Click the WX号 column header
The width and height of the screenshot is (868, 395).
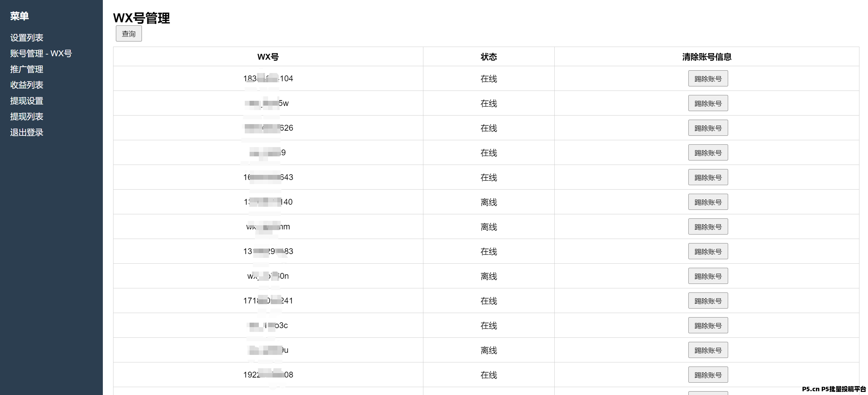(x=268, y=57)
